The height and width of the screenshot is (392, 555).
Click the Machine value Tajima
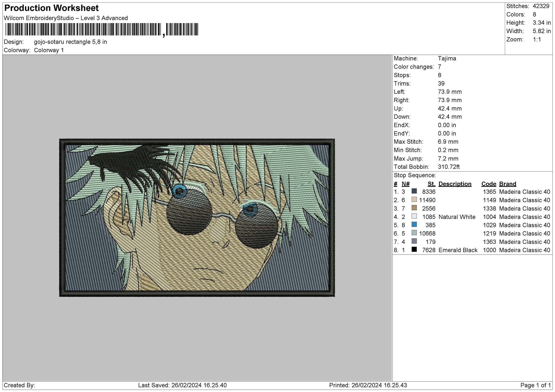(447, 58)
